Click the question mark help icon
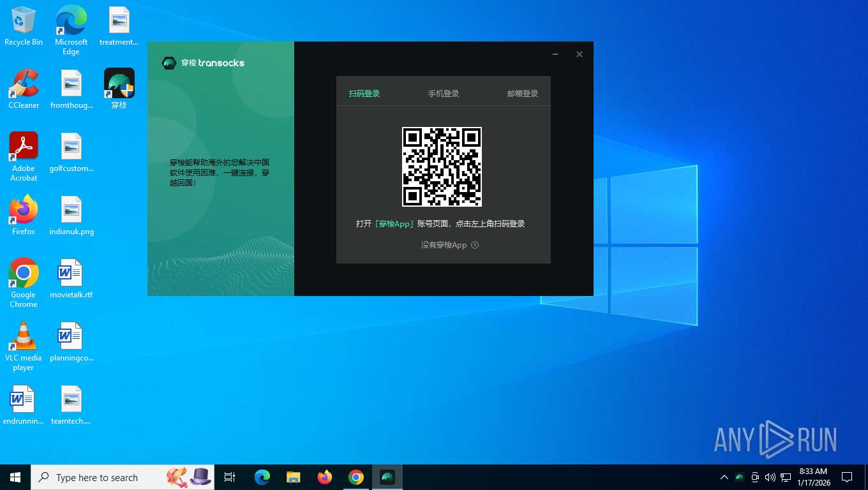 475,245
